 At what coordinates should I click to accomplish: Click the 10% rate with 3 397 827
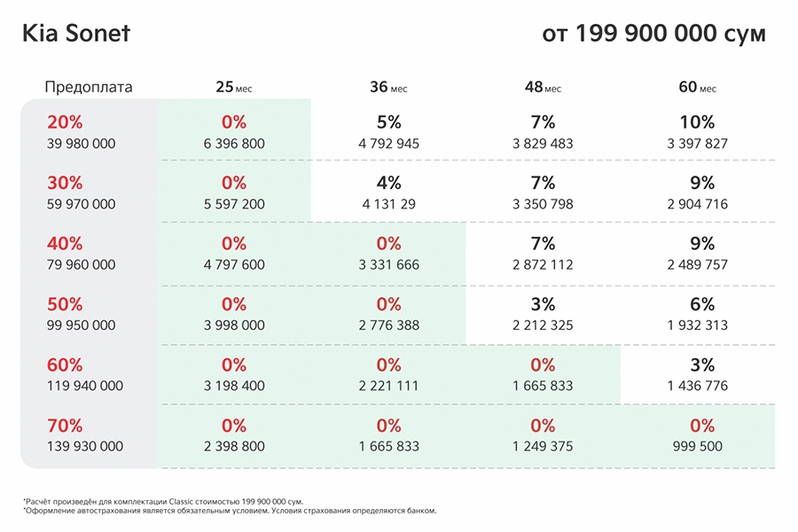(x=697, y=132)
